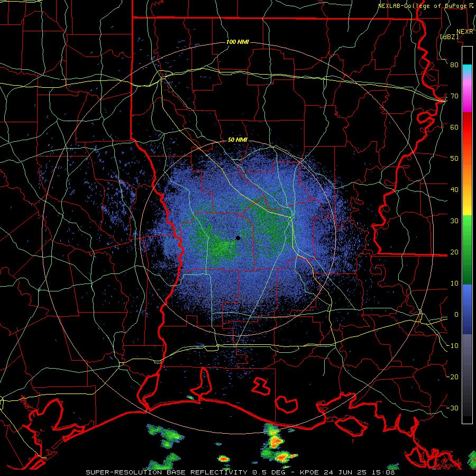Select the 100 NMI range ring label
Image resolution: width=476 pixels, height=476 pixels.
pyautogui.click(x=237, y=42)
